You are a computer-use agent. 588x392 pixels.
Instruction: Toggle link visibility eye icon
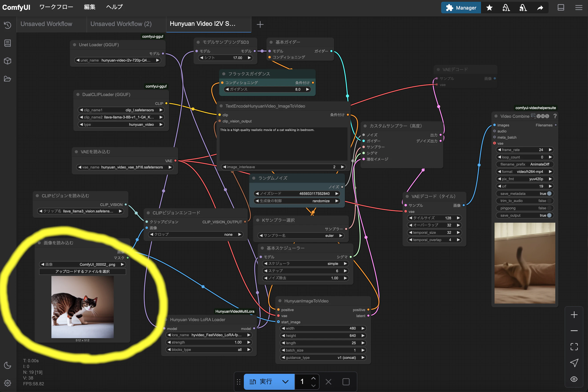pyautogui.click(x=574, y=379)
